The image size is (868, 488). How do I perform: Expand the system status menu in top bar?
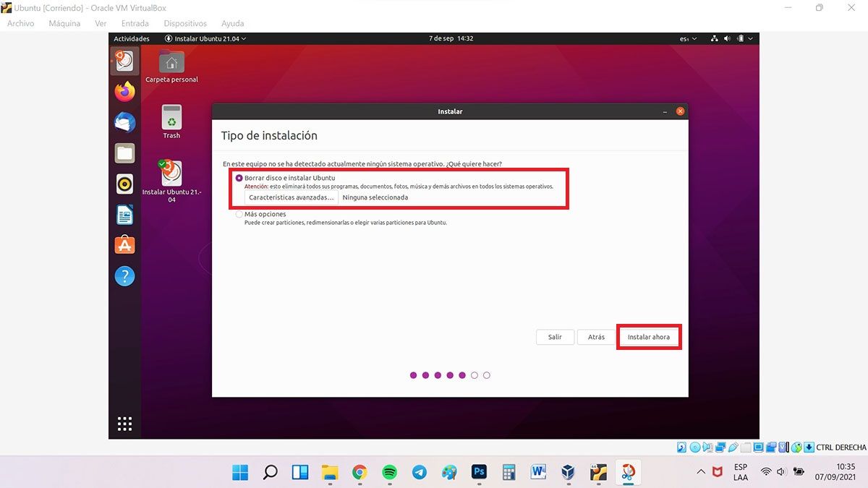(x=732, y=38)
